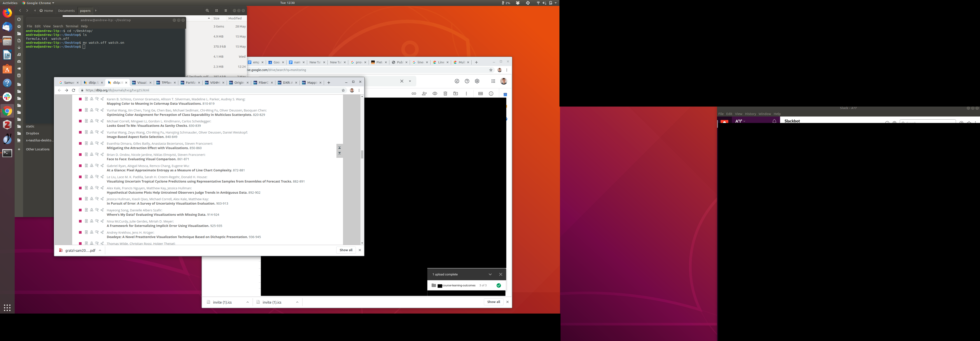Viewport: 980px width, 341px height.
Task: Open Dropbox in the Files sidebar
Action: pyautogui.click(x=32, y=133)
